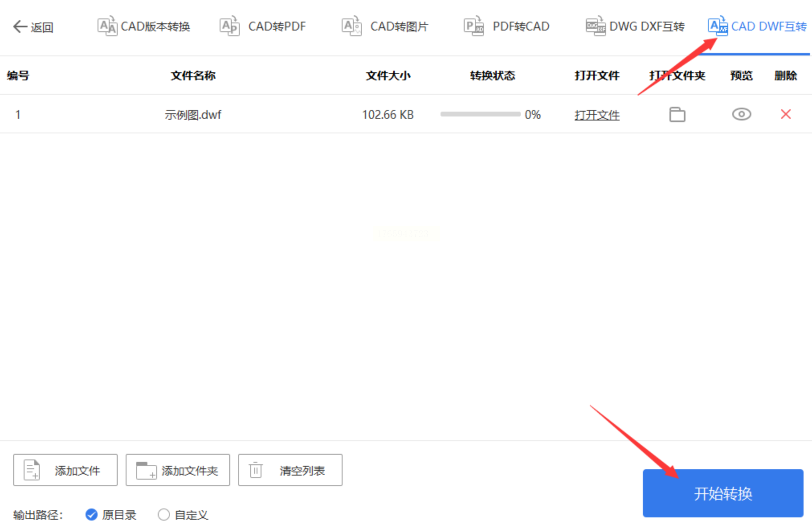Viewport: 812px width, 531px height.
Task: Click the PDF转CAD tab icon
Action: point(473,27)
